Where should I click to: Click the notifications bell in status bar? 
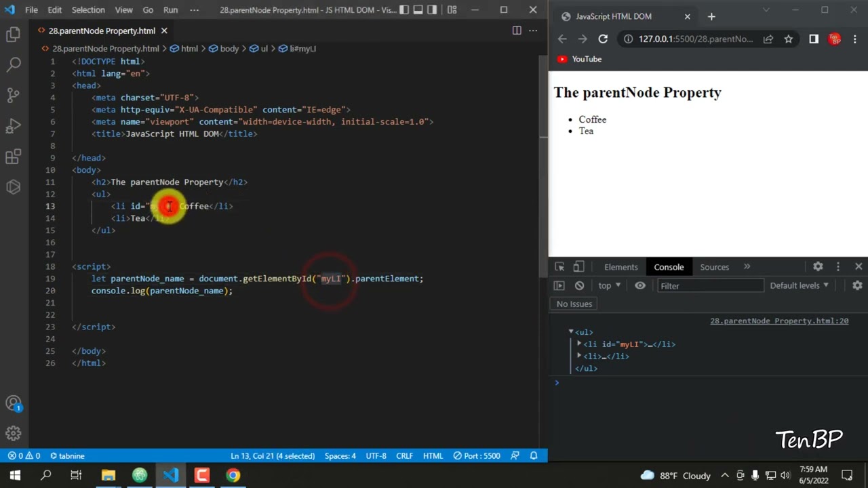tap(534, 456)
